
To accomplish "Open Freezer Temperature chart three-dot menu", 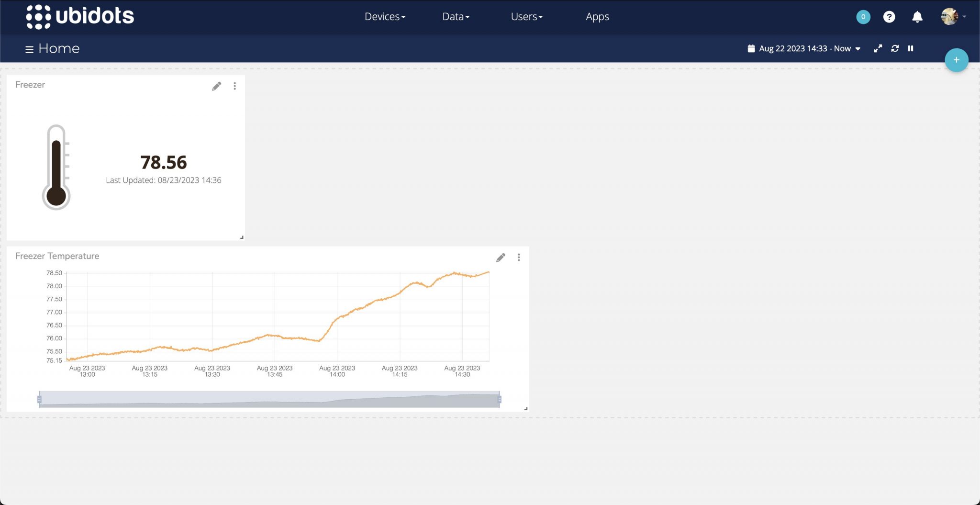I will pos(519,258).
